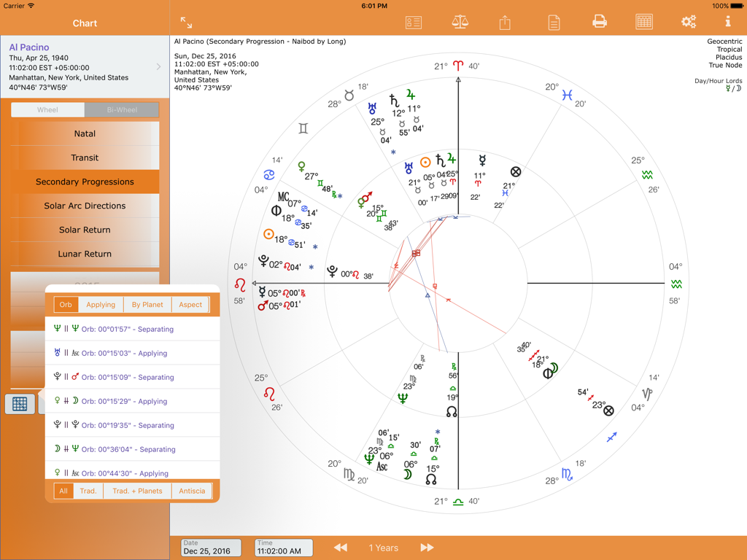The height and width of the screenshot is (560, 747).
Task: Enable the Antiscia filter
Action: pos(192,491)
